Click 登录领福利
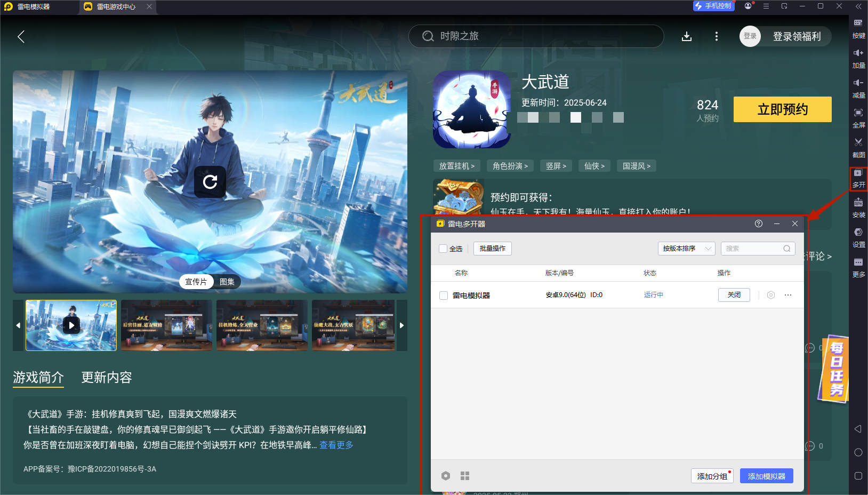 pyautogui.click(x=797, y=36)
